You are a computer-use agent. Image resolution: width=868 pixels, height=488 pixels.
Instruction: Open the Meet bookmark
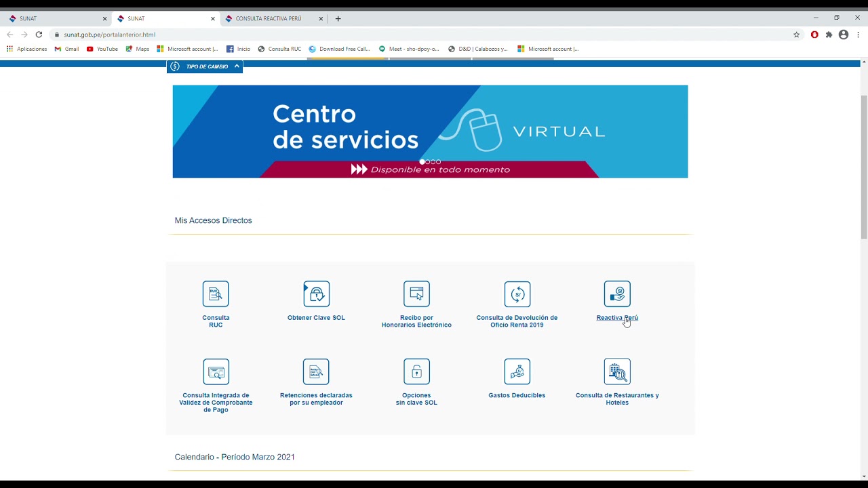(x=409, y=49)
